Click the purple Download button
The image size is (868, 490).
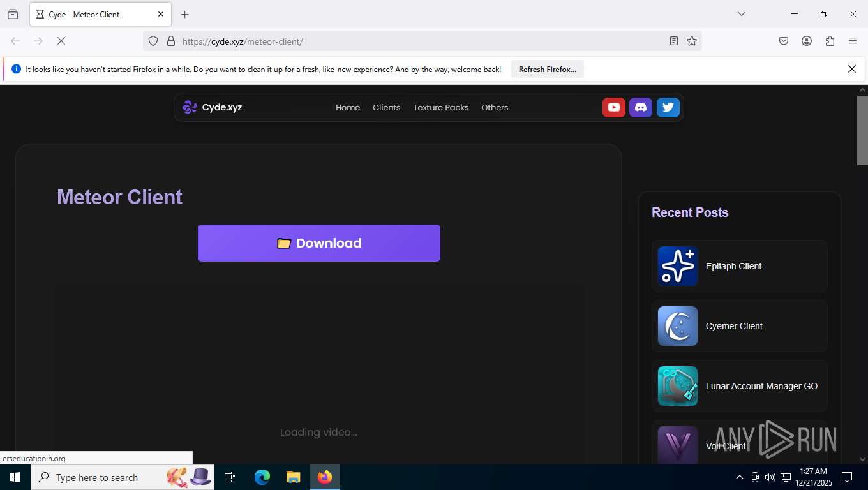319,243
